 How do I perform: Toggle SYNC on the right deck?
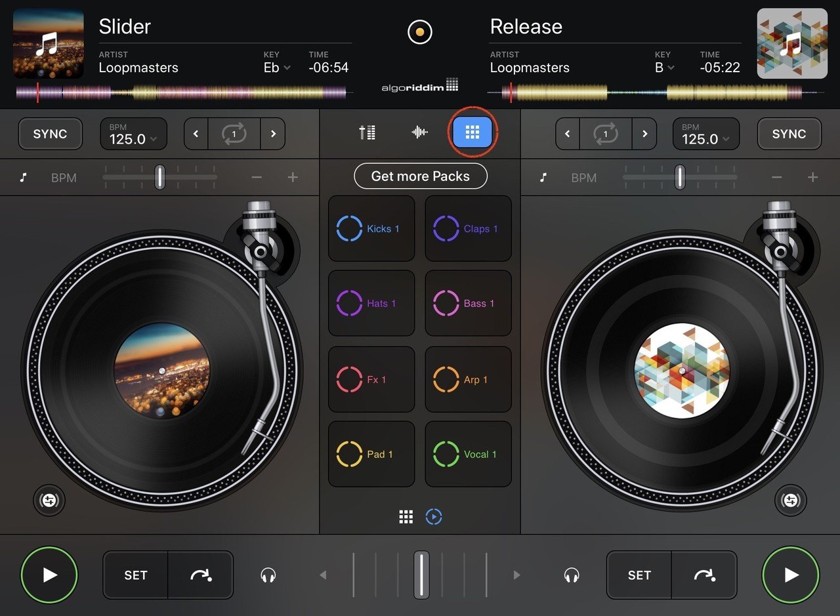[789, 134]
